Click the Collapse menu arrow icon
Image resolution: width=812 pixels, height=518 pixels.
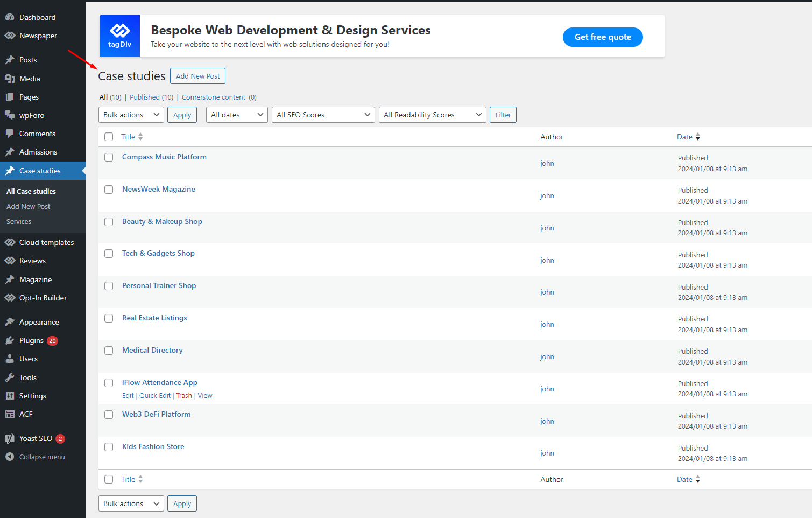coord(10,457)
